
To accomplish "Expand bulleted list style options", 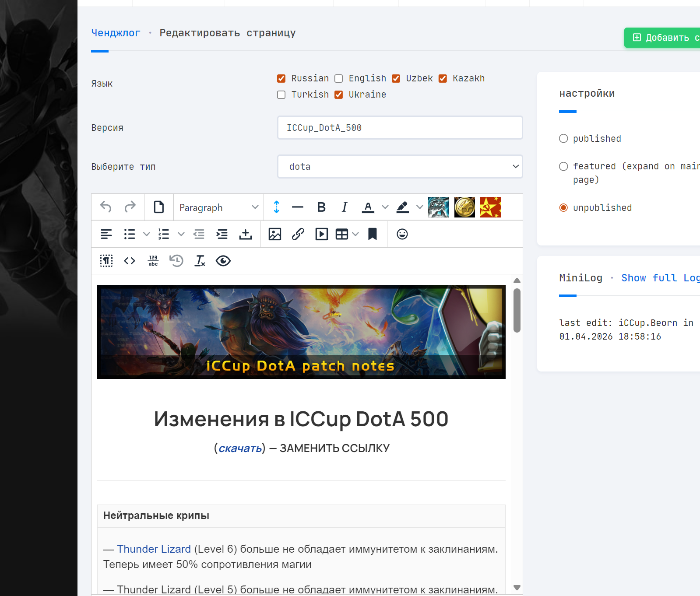I will pyautogui.click(x=147, y=234).
